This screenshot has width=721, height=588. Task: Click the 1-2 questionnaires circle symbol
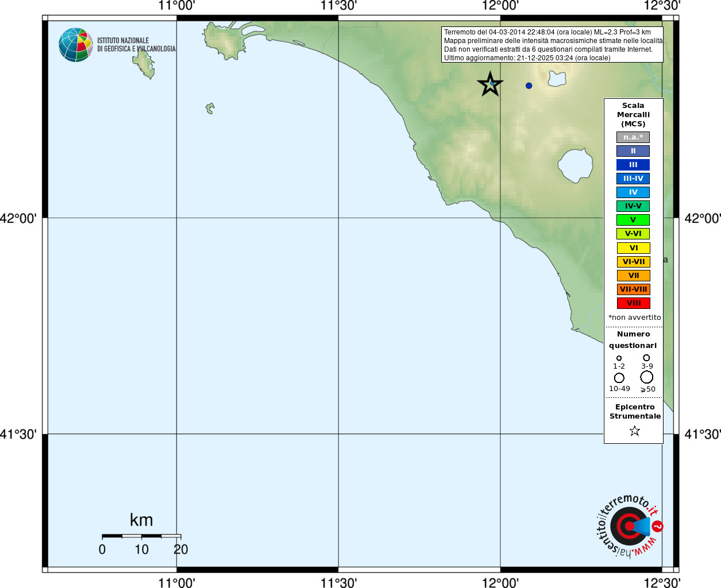619,358
